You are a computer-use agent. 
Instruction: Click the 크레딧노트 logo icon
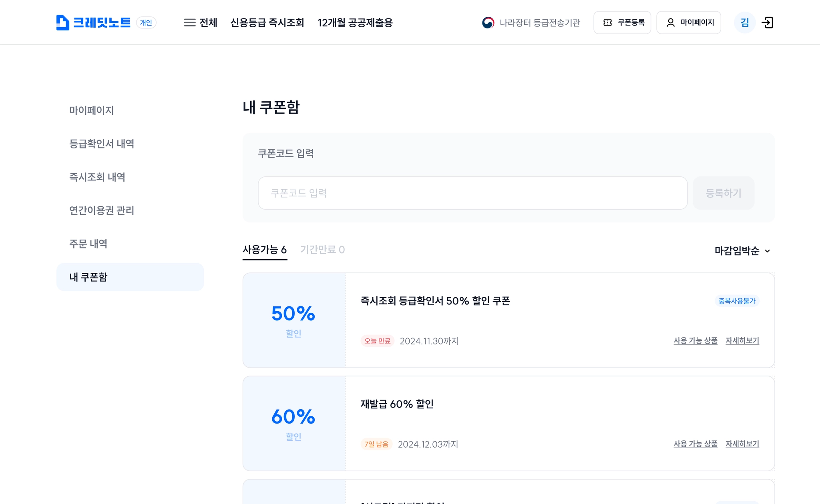[x=62, y=22]
